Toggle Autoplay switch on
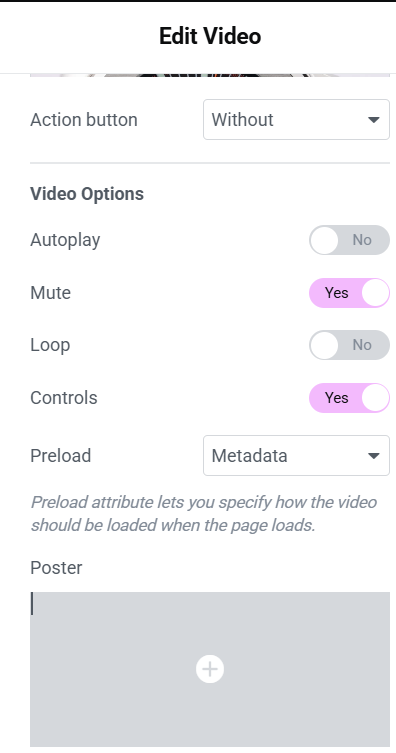This screenshot has height=753, width=396. click(x=349, y=240)
